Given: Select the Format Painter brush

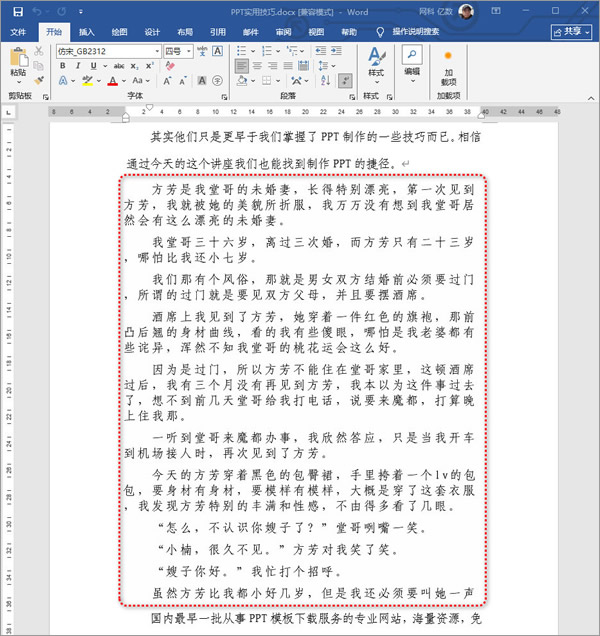Looking at the screenshot, I should coord(39,80).
